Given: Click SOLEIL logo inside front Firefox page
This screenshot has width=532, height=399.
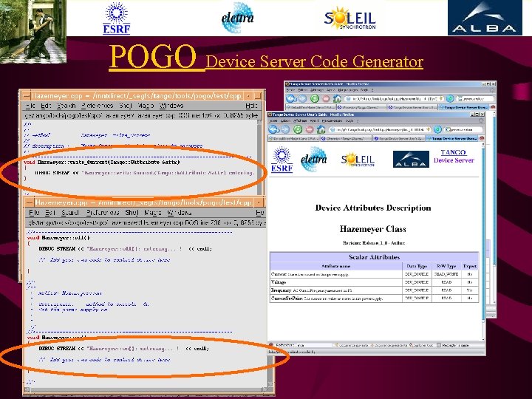Looking at the screenshot, I should (x=358, y=159).
